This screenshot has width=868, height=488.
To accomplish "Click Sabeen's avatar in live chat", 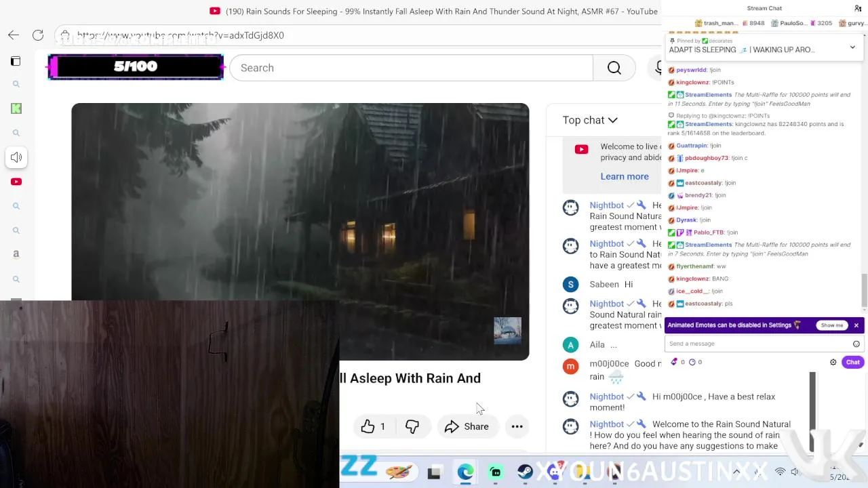I will pyautogui.click(x=571, y=284).
